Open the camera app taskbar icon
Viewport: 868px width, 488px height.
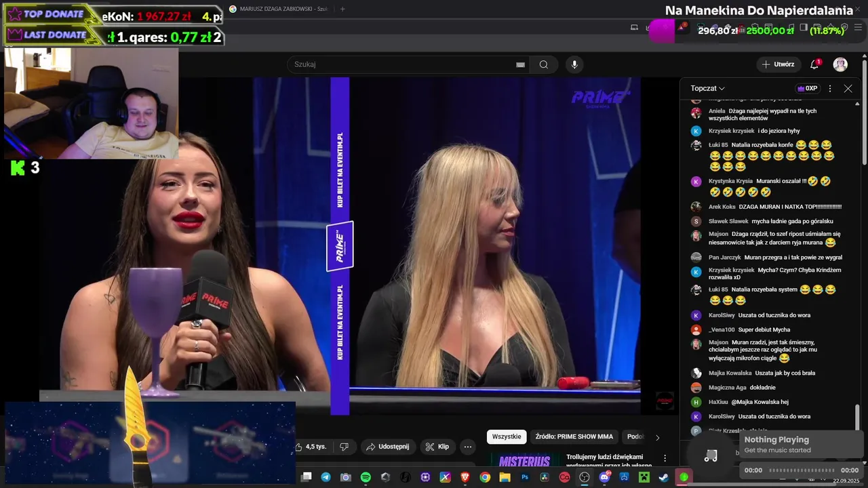click(346, 477)
